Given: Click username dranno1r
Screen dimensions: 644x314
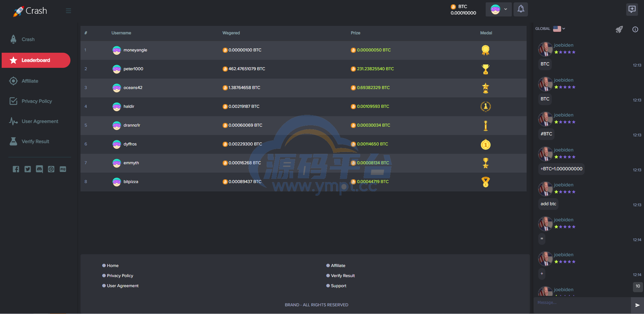Looking at the screenshot, I should (132, 125).
